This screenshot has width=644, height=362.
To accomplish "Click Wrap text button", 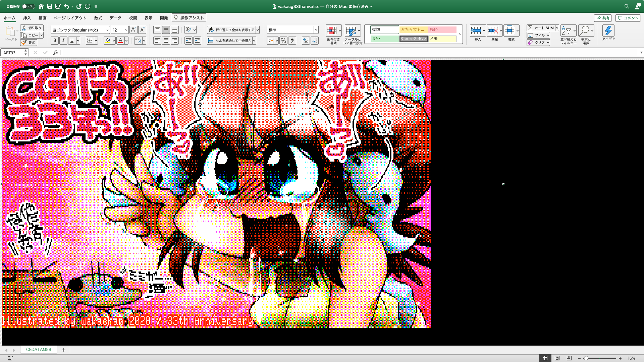I will [231, 30].
